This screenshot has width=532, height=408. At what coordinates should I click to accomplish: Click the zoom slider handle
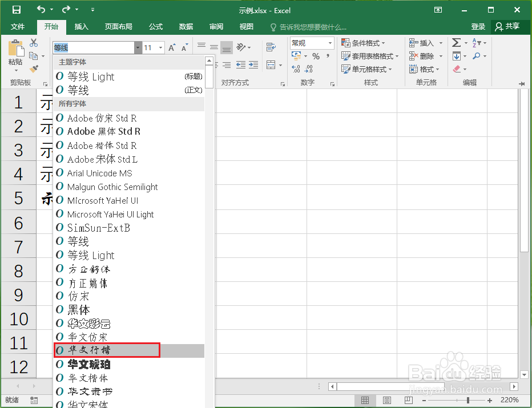468,400
